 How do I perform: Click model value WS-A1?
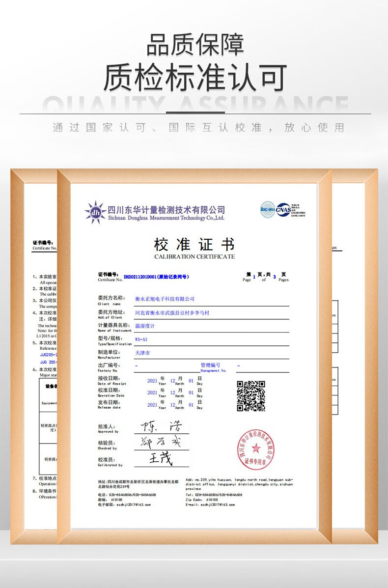tap(141, 339)
